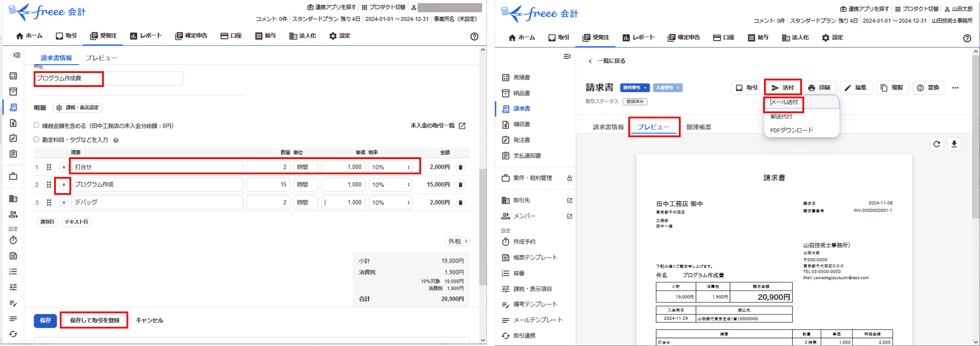This screenshot has width=980, height=346.
Task: Click the left window vertical scrollbar
Action: tap(483, 227)
